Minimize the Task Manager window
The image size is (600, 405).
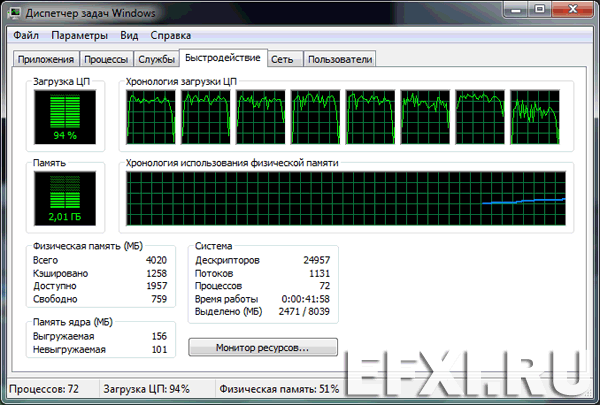(x=516, y=9)
